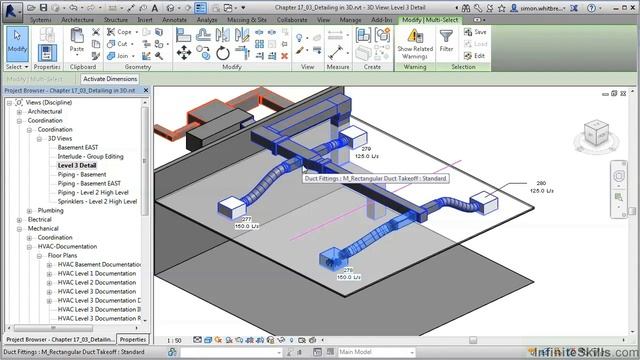The height and width of the screenshot is (360, 640).
Task: Select the Modify arrow tool
Action: (x=17, y=44)
